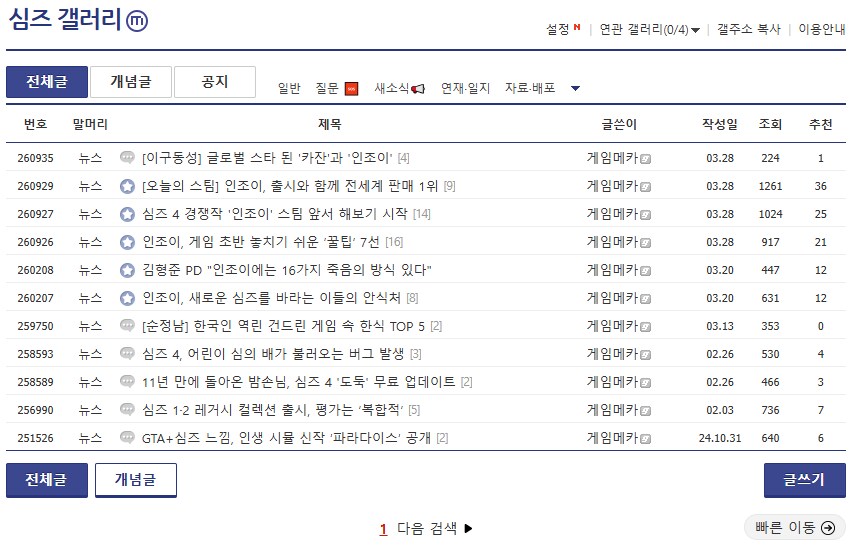The width and height of the screenshot is (868, 549).
Task: Click the 게임메카 author badge icon on row 259750
Action: click(x=645, y=327)
